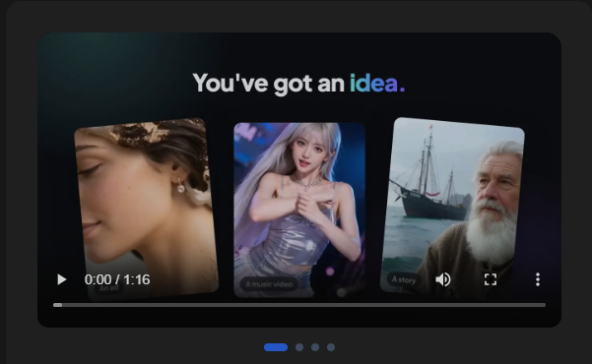The image size is (592, 364).
Task: Select the first active carousel indicator
Action: [276, 347]
